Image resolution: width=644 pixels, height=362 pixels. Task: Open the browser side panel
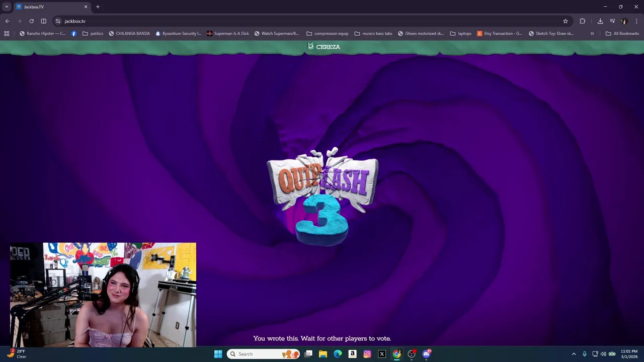[44, 21]
